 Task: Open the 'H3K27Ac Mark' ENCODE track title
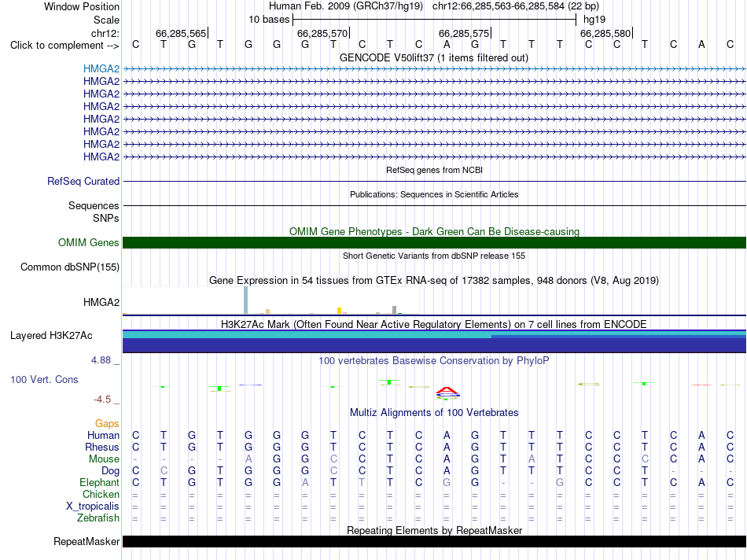click(433, 325)
